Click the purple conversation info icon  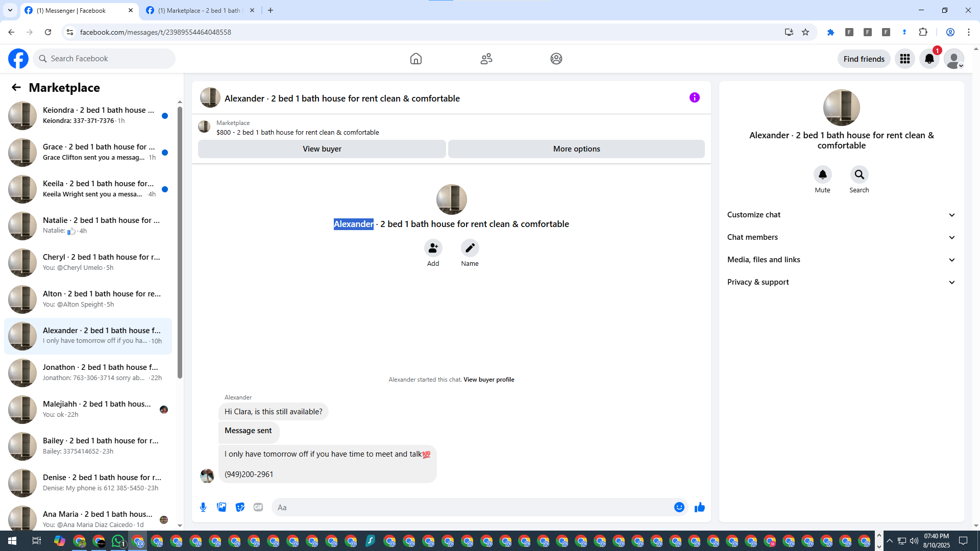tap(694, 97)
